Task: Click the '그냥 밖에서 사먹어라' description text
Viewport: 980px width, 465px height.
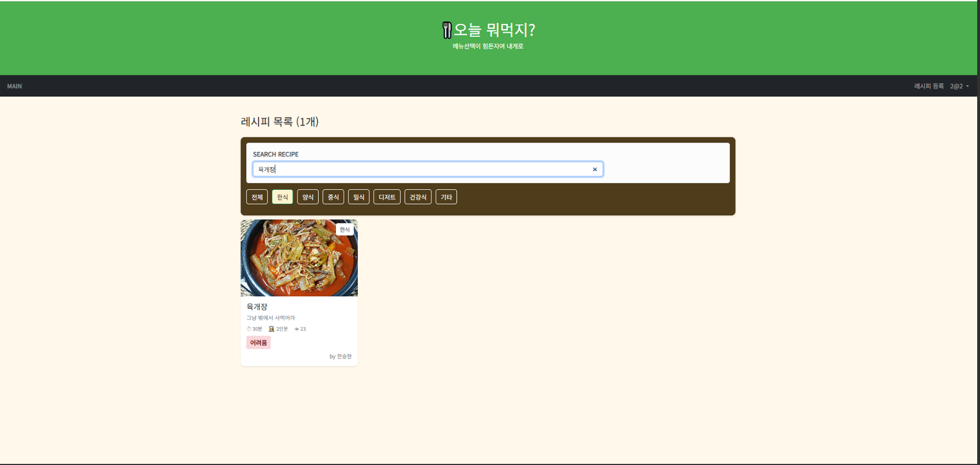Action: 271,318
